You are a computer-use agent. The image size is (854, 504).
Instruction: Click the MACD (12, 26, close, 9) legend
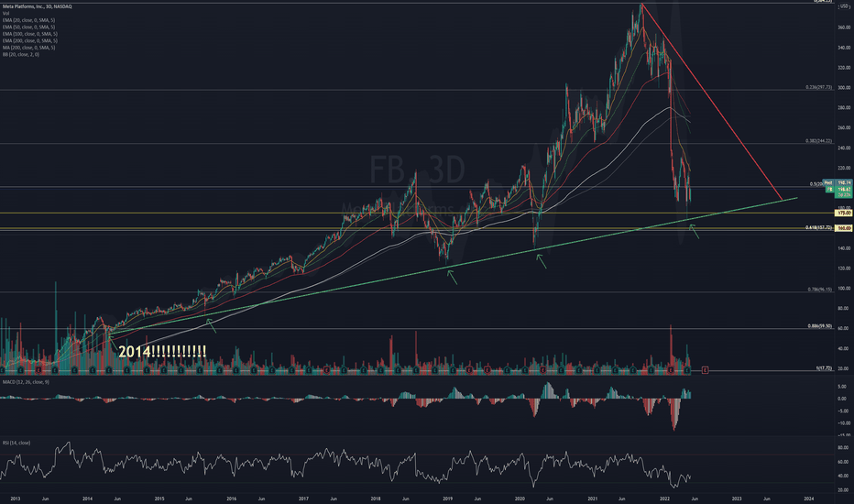click(x=26, y=382)
